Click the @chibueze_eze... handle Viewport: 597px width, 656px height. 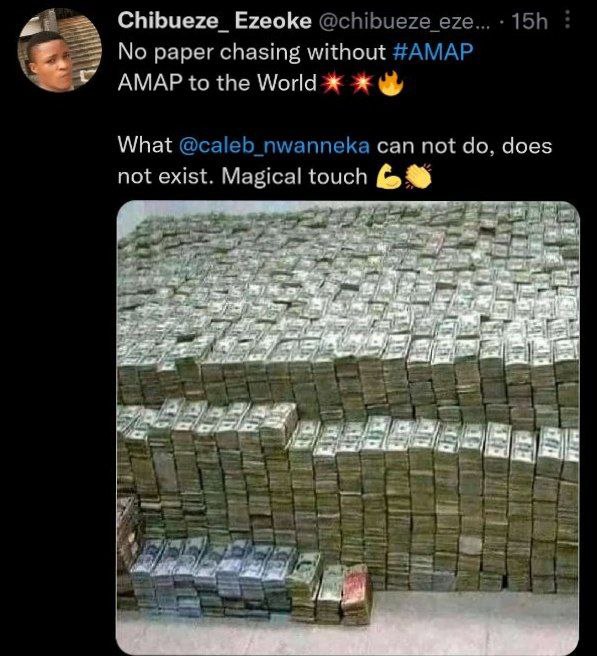pos(401,21)
